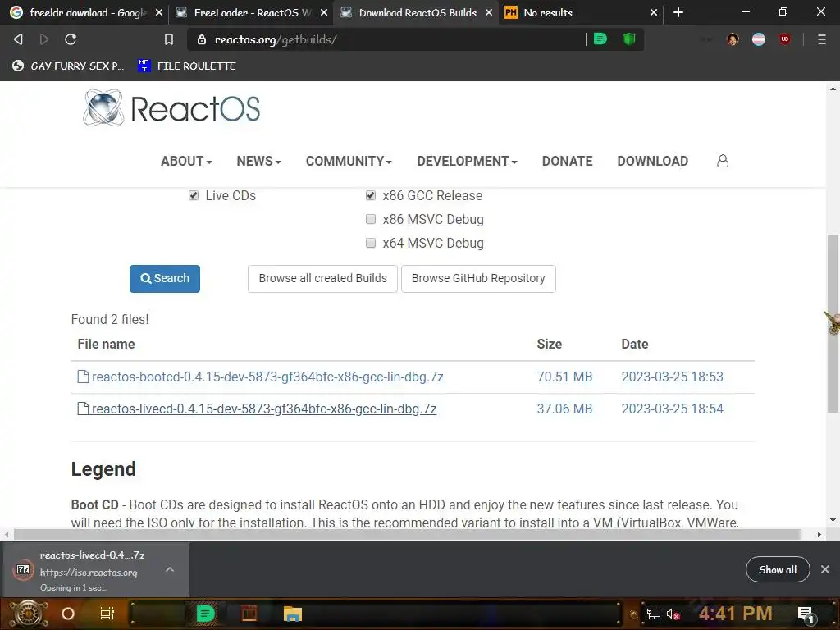Expand the NEWS dropdown menu
840x630 pixels.
[258, 162]
